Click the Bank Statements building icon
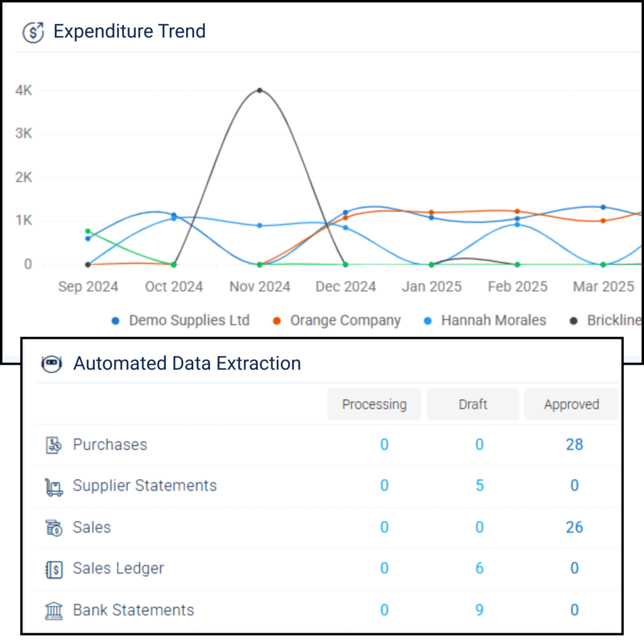The image size is (644, 644). [x=53, y=611]
